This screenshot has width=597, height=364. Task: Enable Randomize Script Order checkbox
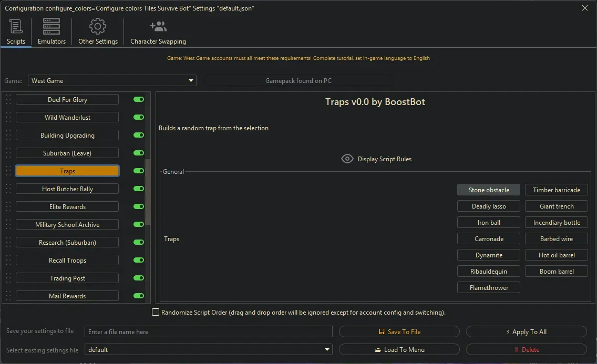pos(156,313)
